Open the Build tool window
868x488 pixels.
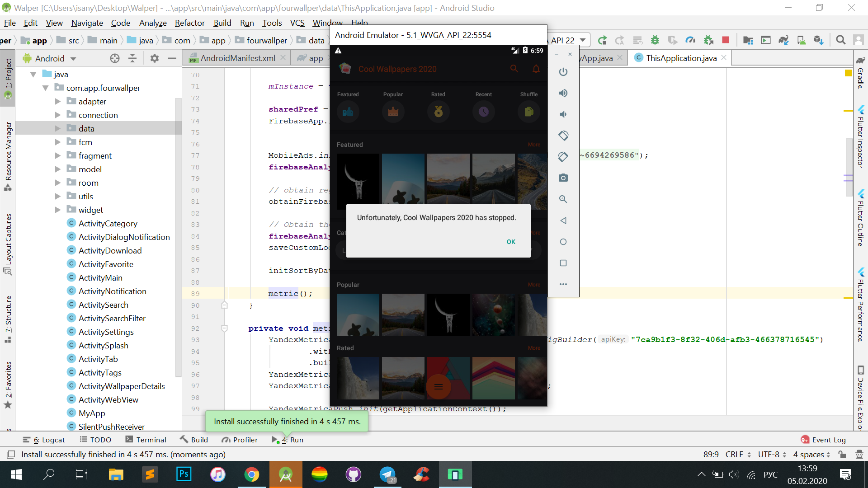pyautogui.click(x=194, y=440)
